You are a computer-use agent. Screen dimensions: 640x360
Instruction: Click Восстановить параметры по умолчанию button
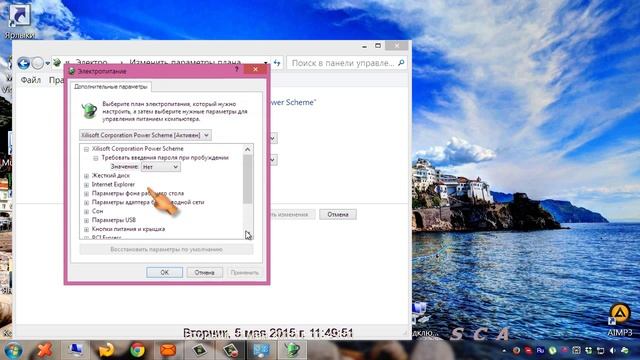click(166, 249)
